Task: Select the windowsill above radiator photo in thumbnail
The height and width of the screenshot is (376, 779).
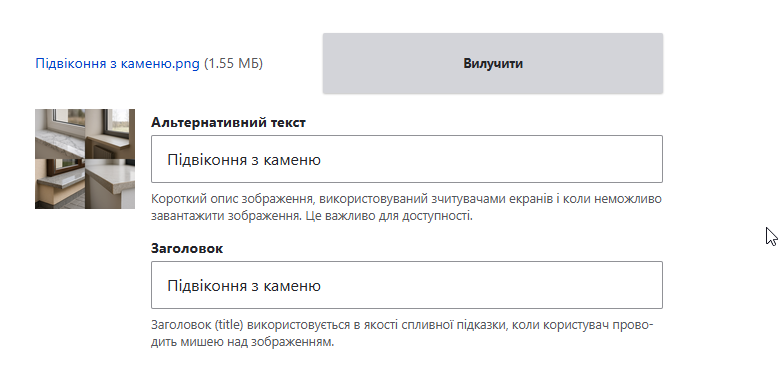Action: tap(110, 134)
